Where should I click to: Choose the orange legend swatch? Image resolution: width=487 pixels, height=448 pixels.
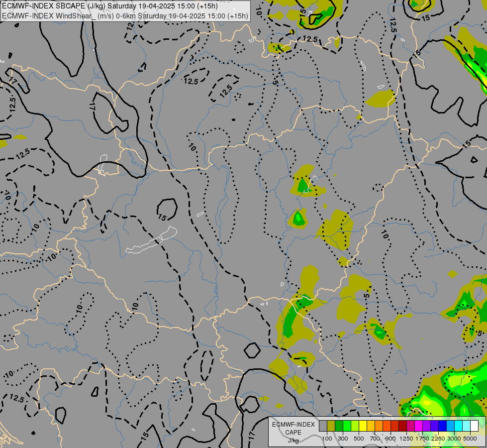[379, 426]
